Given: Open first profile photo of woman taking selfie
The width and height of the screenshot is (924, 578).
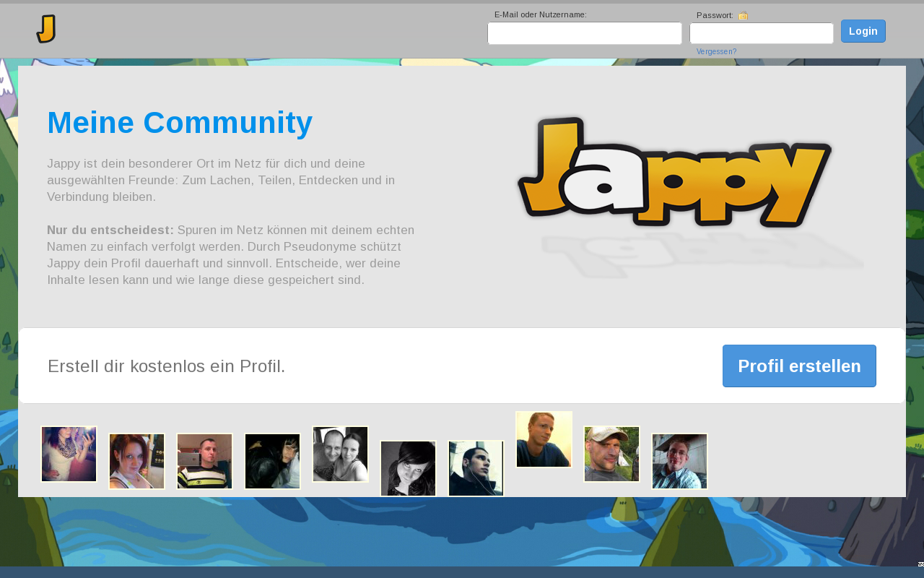Looking at the screenshot, I should [x=69, y=454].
